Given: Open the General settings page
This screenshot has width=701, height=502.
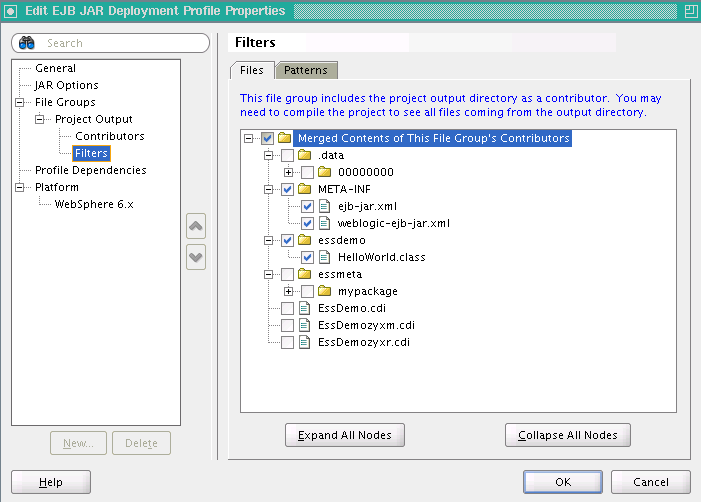Looking at the screenshot, I should point(55,68).
